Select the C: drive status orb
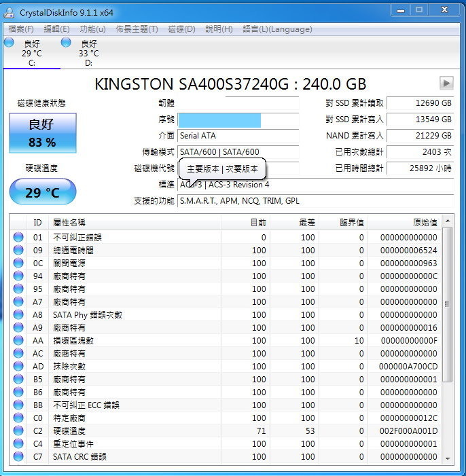 (9, 42)
